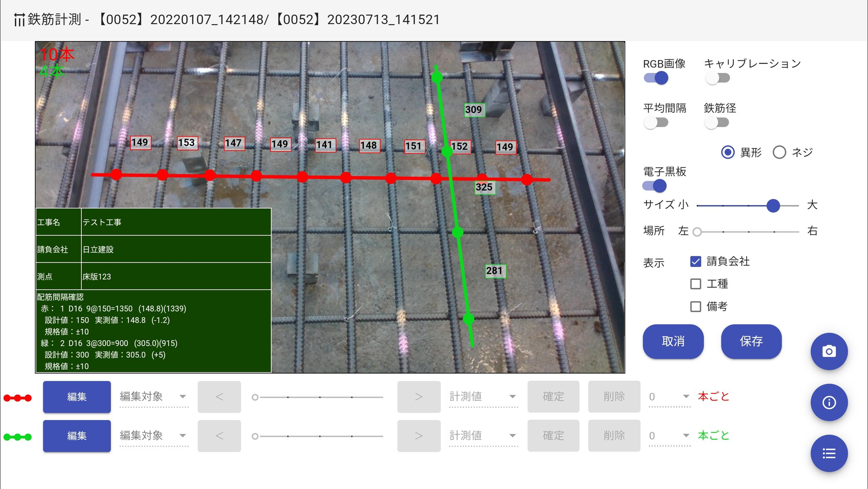Click the red line indicator icon
Image resolution: width=868 pixels, height=489 pixels.
(18, 398)
